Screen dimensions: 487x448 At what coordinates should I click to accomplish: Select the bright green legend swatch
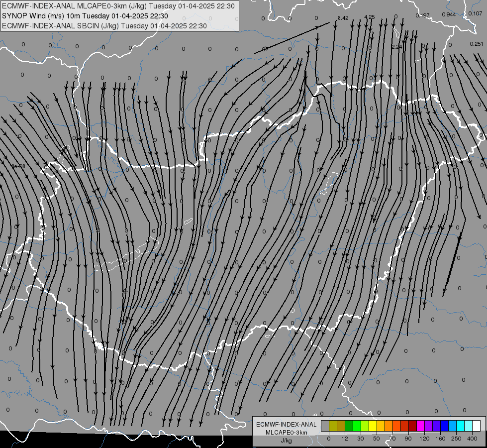tap(357, 426)
